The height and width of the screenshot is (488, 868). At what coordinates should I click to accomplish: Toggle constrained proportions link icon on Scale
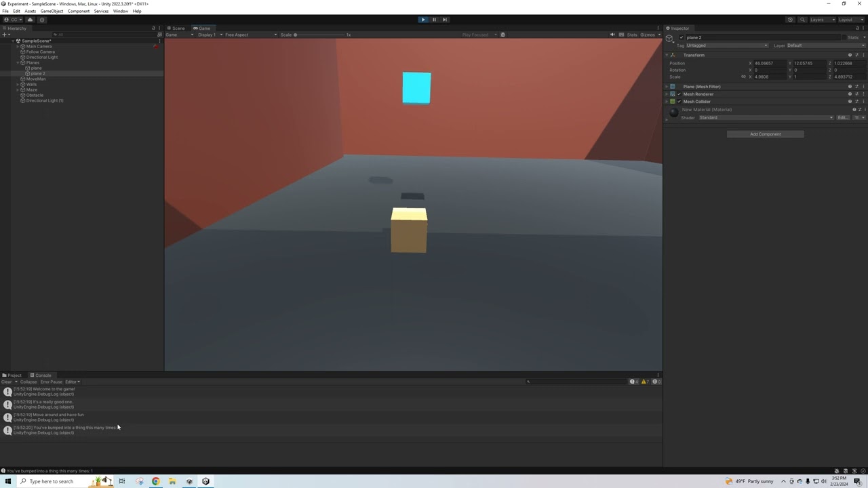click(743, 77)
